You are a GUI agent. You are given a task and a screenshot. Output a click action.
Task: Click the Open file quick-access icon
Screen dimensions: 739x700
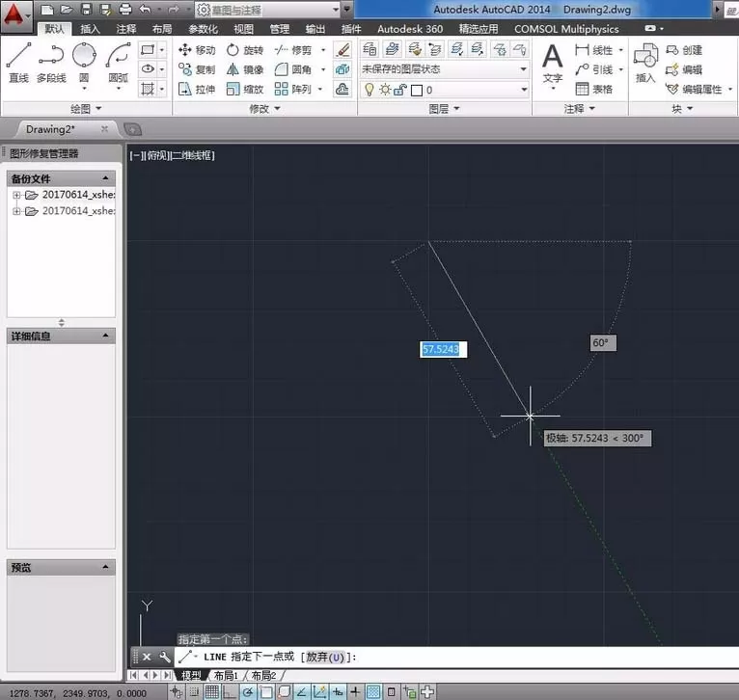click(66, 10)
